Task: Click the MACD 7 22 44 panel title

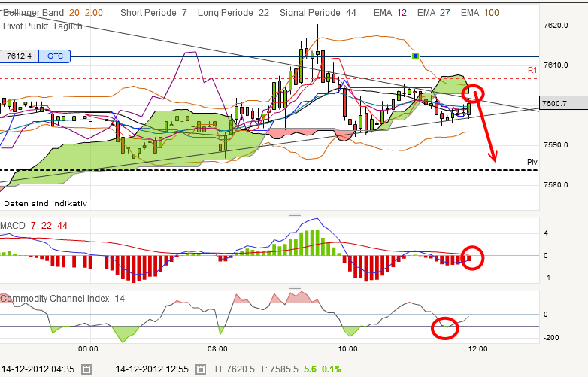Action: tap(34, 226)
